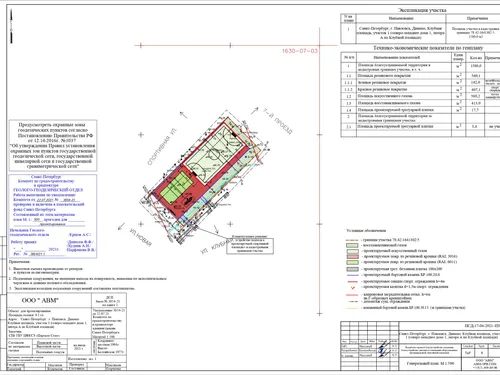Click the direction arrow beside 7-й ПРОЕЗД label
Viewport: 500px width, 375px height.
point(255,110)
